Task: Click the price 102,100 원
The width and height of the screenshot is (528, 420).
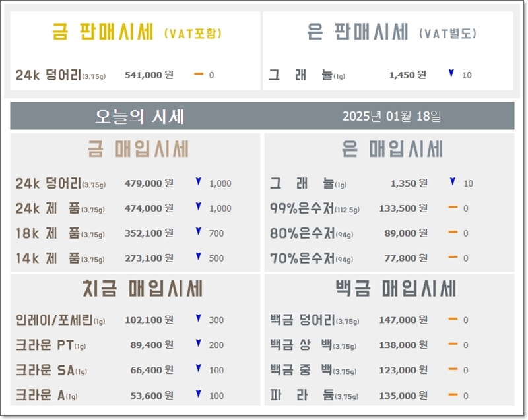Action: (x=149, y=320)
